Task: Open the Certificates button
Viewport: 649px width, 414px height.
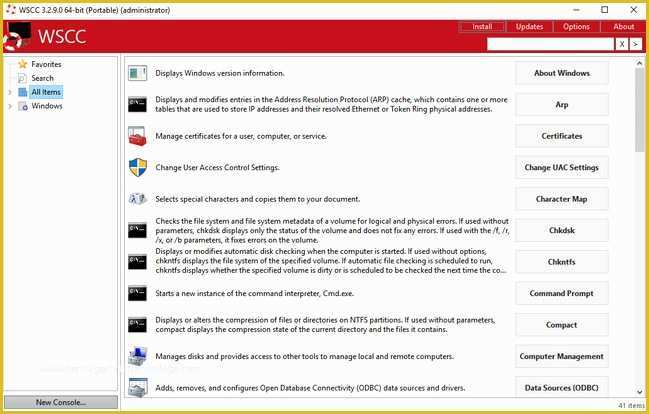Action: click(562, 136)
